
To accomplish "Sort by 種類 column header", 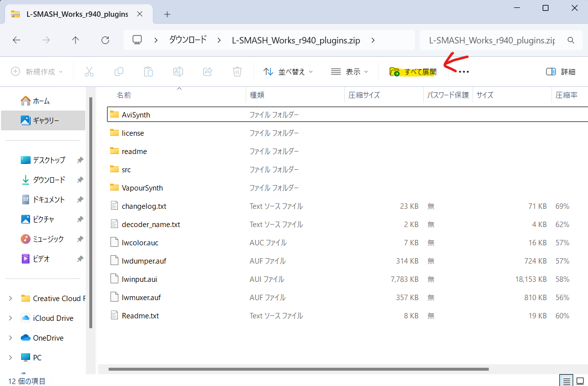I will [x=257, y=95].
